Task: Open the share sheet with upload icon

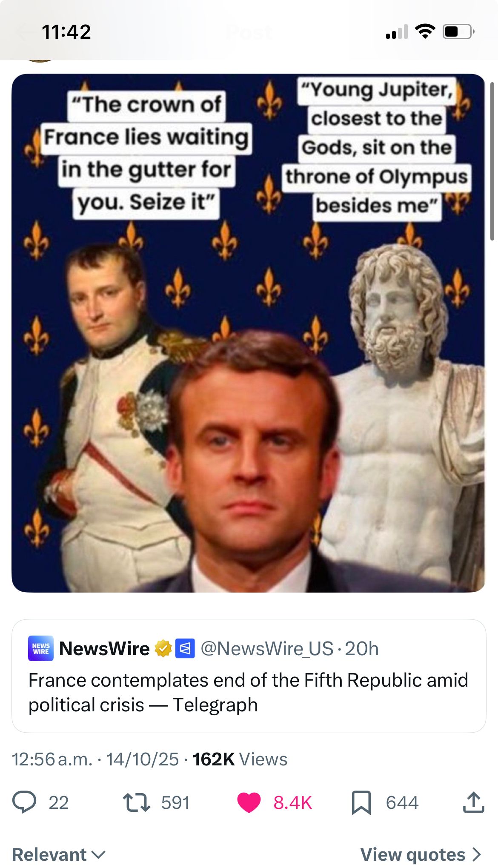Action: click(473, 802)
